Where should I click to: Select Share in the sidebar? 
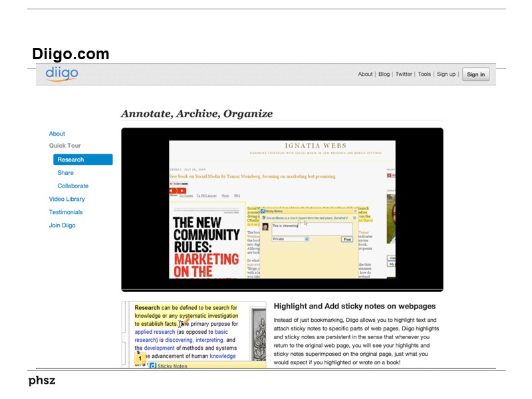(65, 173)
